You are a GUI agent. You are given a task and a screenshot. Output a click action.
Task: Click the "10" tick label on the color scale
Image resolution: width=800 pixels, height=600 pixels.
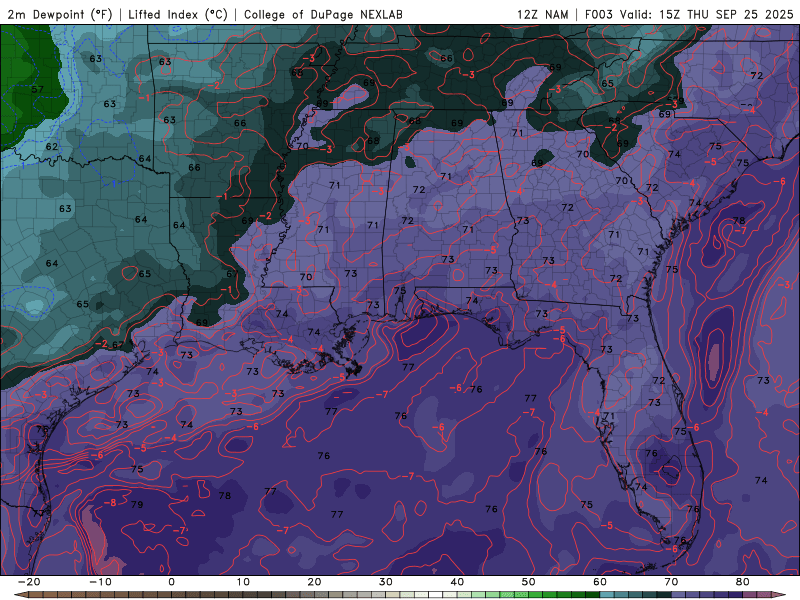[x=243, y=582]
